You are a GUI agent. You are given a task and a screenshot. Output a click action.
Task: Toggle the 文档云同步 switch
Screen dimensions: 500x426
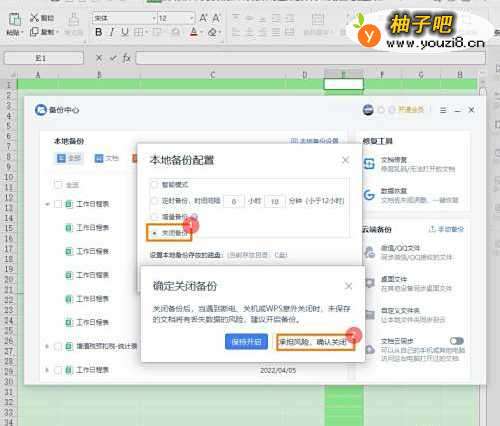(457, 341)
